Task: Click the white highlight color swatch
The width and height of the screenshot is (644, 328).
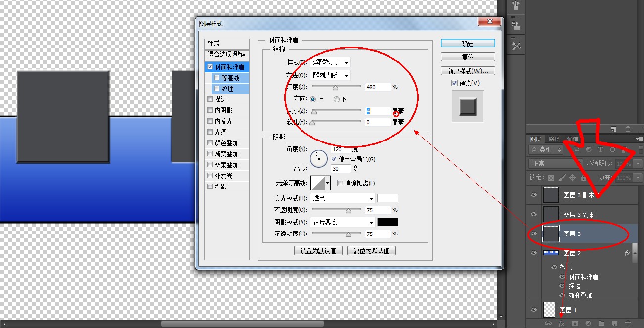Action: coord(387,198)
